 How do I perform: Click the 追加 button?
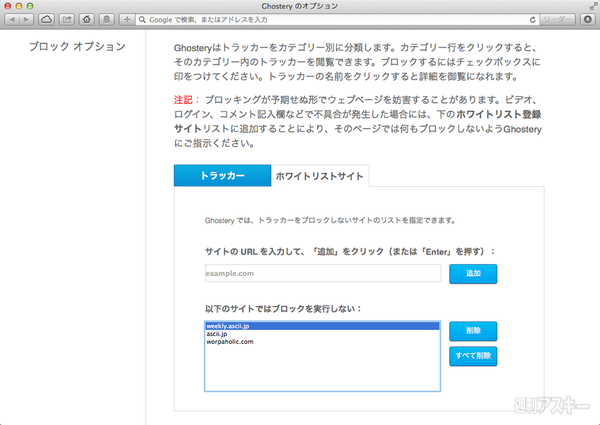tap(473, 274)
